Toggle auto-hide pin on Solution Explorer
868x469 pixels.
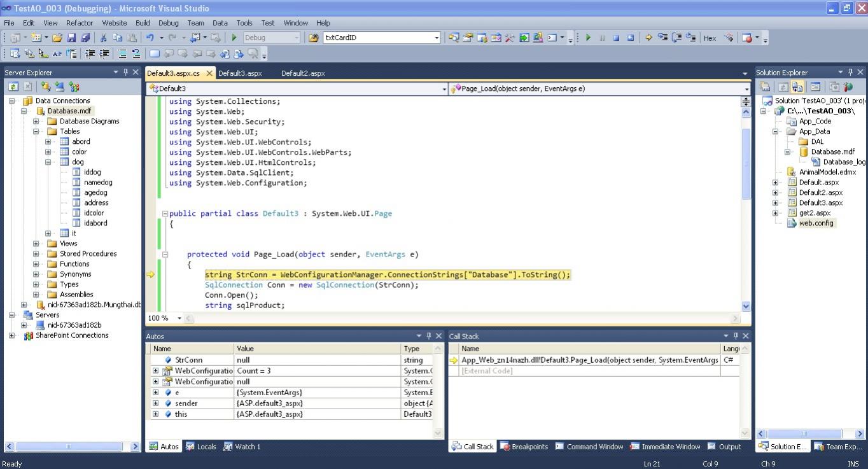[x=850, y=72]
